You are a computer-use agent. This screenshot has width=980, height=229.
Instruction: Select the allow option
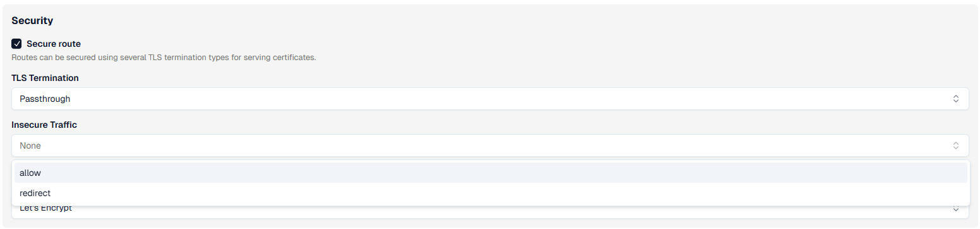[x=490, y=173]
